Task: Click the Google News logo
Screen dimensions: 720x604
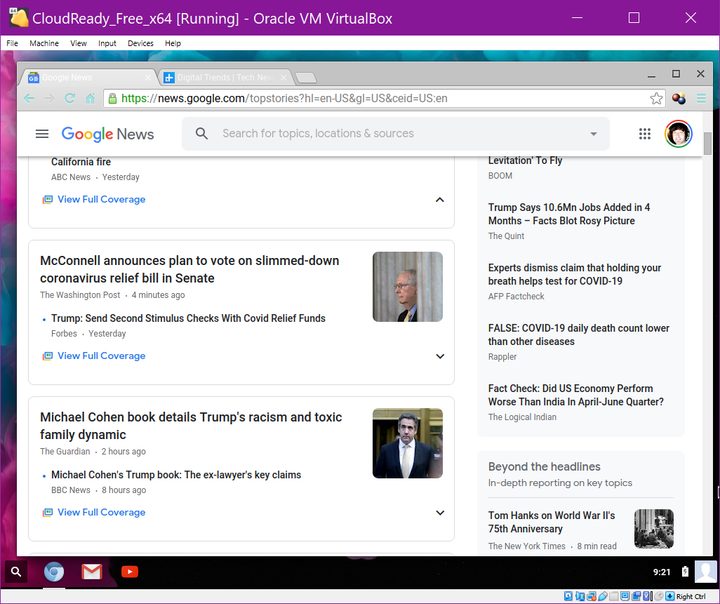Action: [x=107, y=134]
